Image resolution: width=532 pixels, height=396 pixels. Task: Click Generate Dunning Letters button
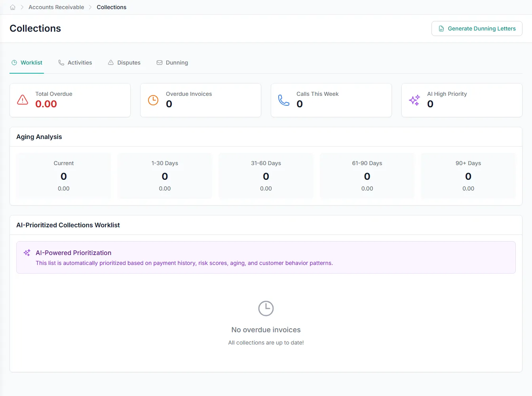(477, 29)
